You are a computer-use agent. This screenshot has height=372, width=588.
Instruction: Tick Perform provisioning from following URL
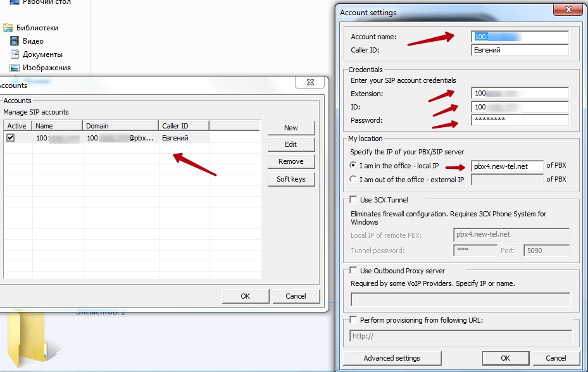[x=353, y=320]
